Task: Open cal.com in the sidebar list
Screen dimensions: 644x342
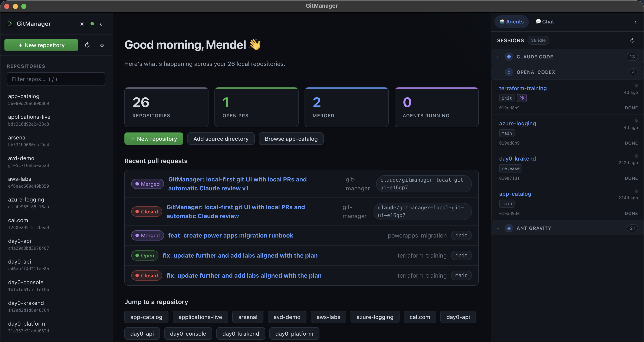Action: [56, 224]
